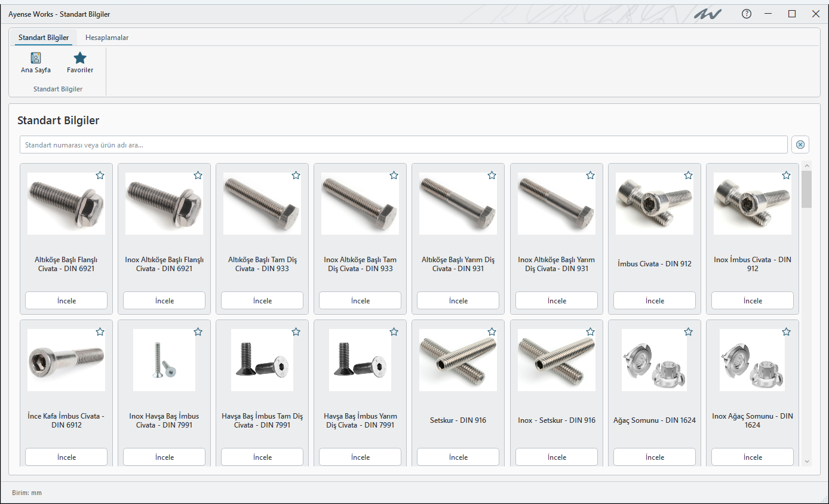Star the İmbus Civata - DIN 912 card
829x504 pixels.
point(688,175)
